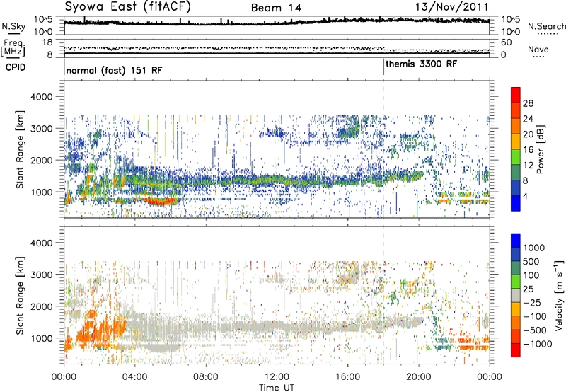
Task: Click the red top segment of Power color bar
Action: pyautogui.click(x=516, y=95)
